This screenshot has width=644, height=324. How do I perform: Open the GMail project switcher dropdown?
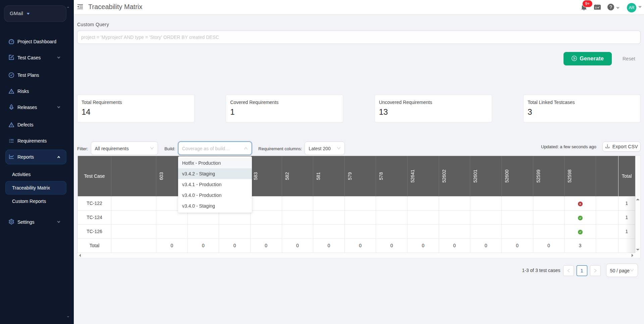pyautogui.click(x=35, y=13)
